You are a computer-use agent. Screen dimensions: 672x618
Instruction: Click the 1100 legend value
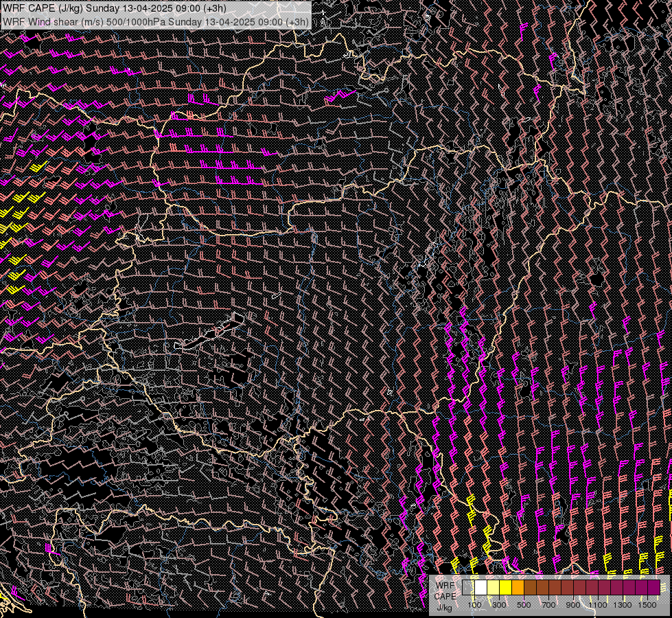[597, 605]
